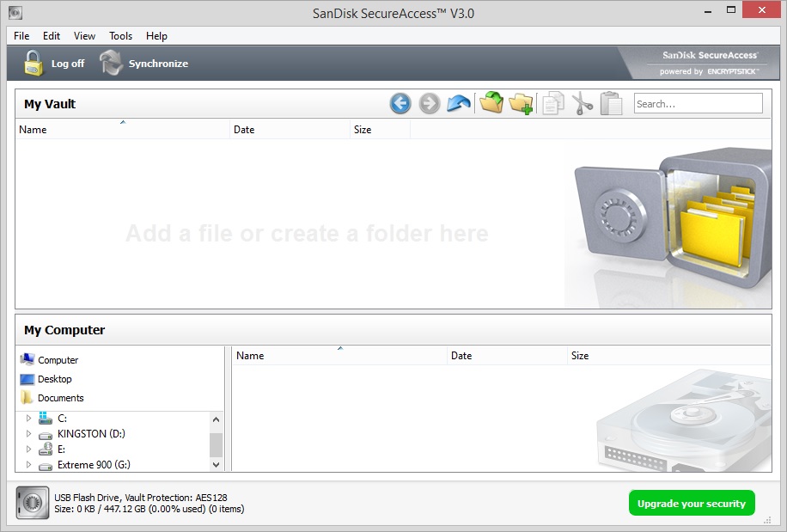Close the SecureAccess window

[x=762, y=10]
